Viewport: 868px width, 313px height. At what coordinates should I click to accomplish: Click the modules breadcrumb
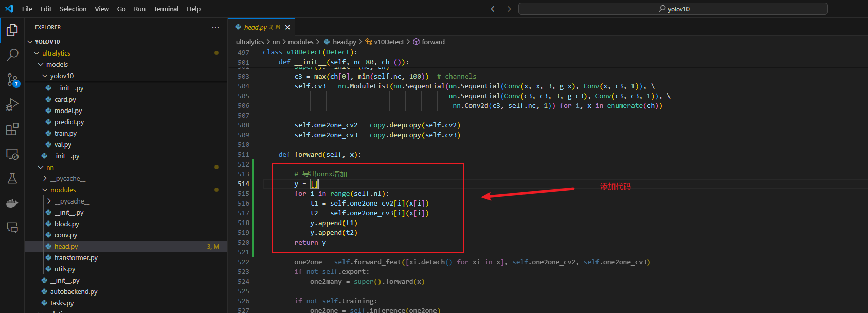tap(301, 42)
